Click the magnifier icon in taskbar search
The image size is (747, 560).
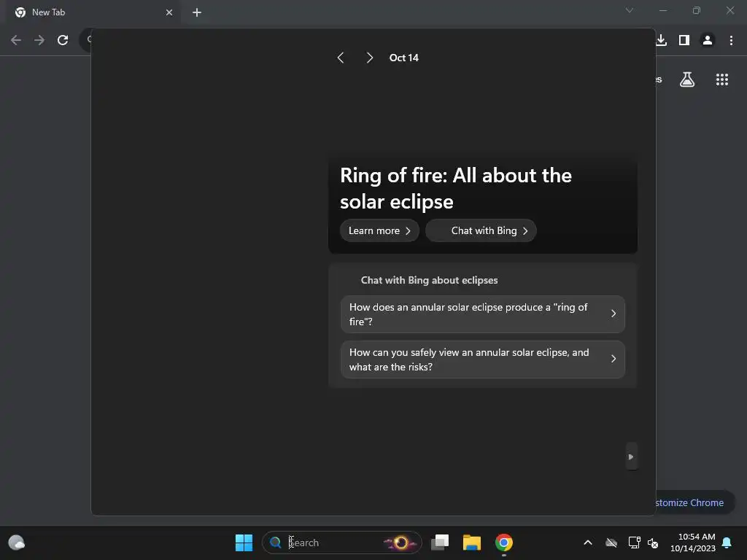pos(275,542)
